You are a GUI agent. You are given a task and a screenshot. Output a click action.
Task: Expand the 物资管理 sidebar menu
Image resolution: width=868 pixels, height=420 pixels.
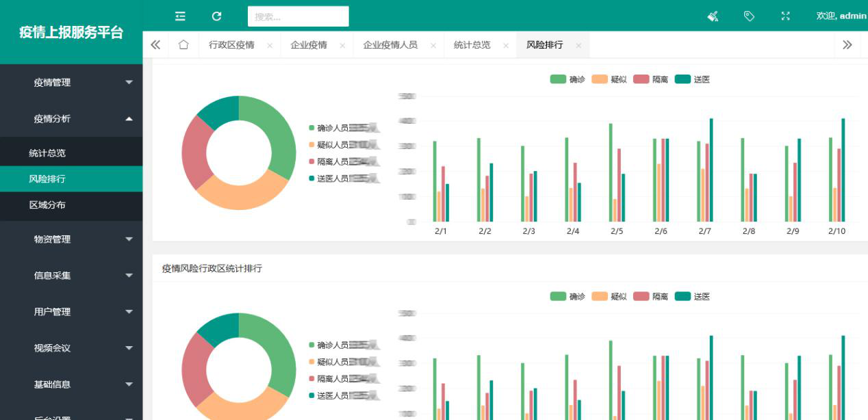pos(71,239)
